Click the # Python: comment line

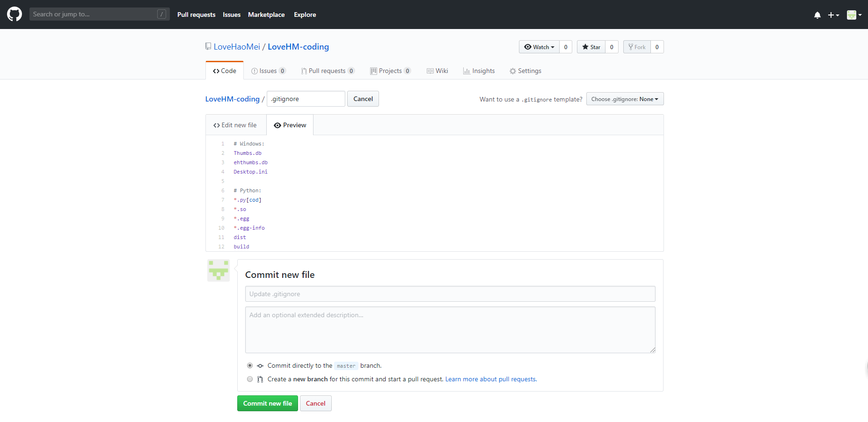pos(248,190)
